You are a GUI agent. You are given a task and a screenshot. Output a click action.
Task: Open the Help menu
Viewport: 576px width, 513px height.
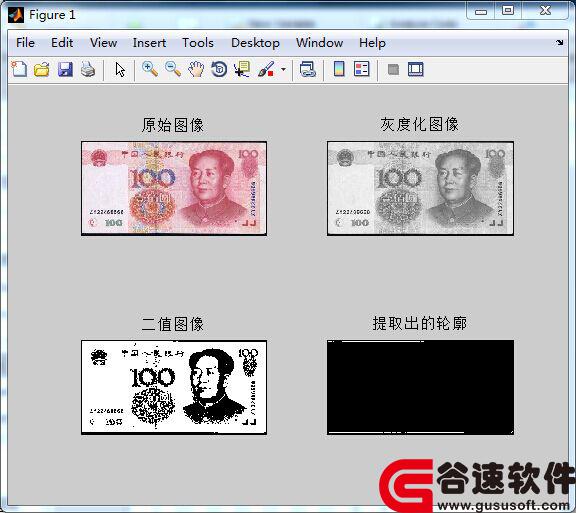tap(372, 43)
